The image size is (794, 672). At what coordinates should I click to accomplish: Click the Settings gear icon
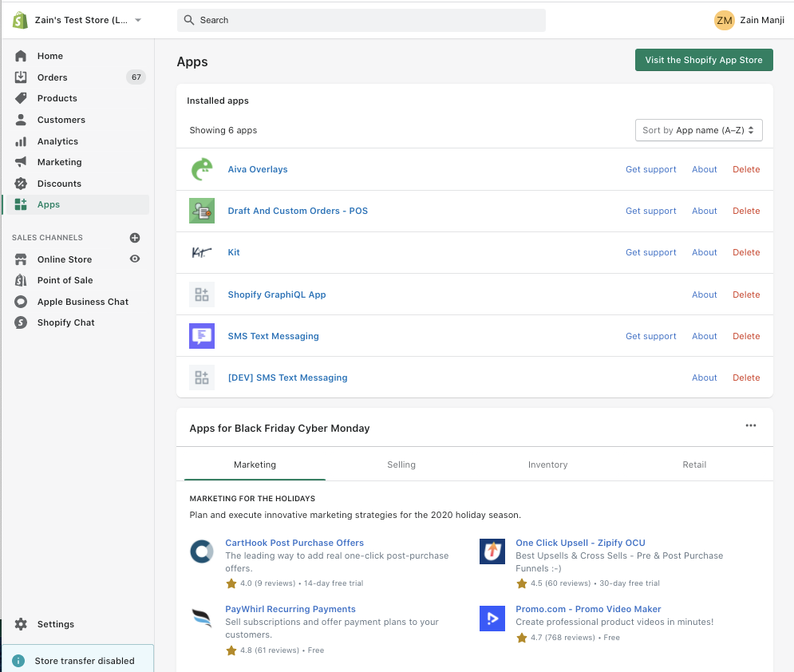click(x=21, y=624)
